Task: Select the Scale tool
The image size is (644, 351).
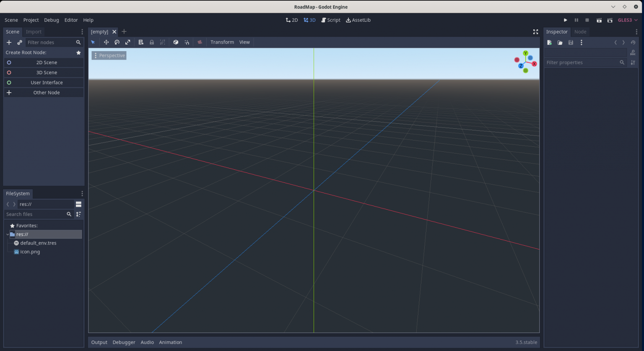Action: coord(128,42)
